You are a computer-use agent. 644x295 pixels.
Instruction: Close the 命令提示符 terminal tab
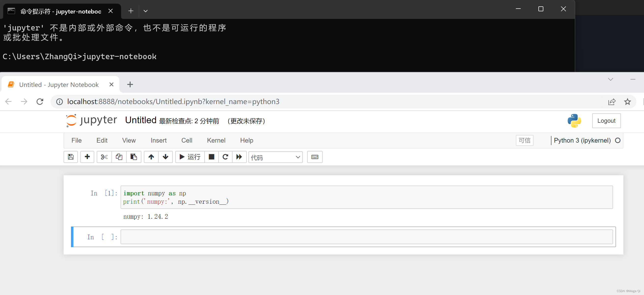point(110,11)
